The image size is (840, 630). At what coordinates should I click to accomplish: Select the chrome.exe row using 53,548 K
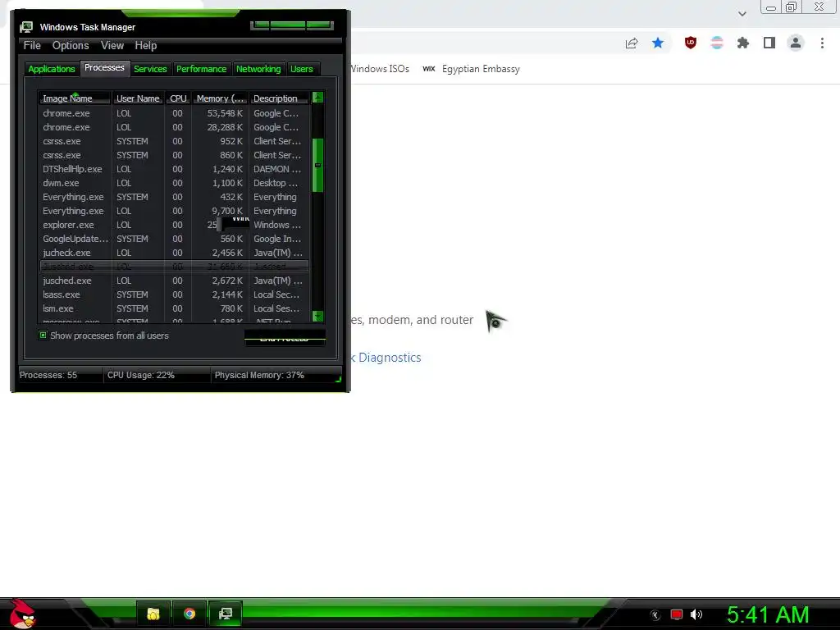click(x=174, y=113)
